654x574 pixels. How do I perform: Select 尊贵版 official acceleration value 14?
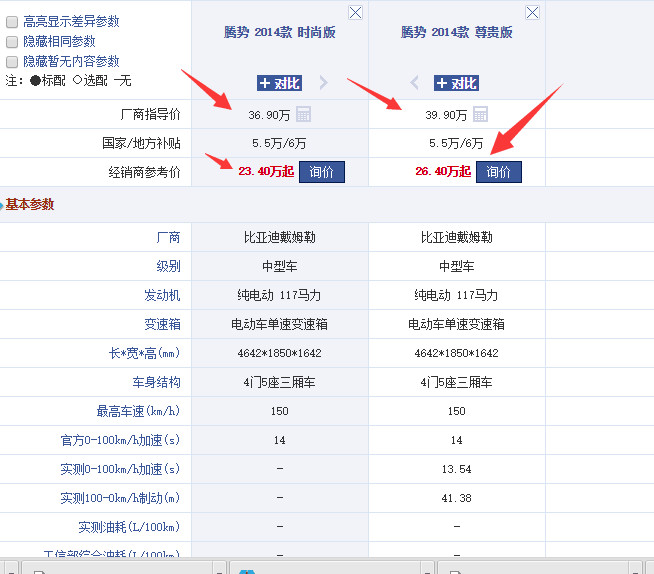[456, 440]
